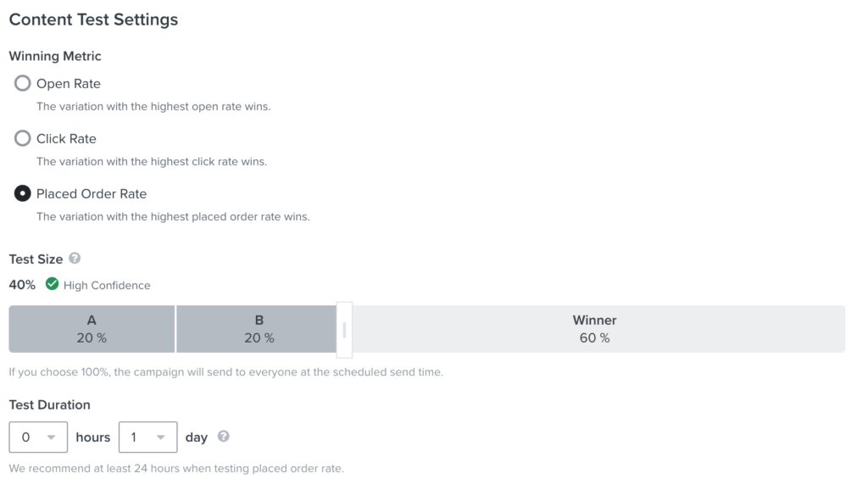Viewport: 868px width, 479px height.
Task: Click the Test Size help question-mark icon
Action: coord(75,258)
